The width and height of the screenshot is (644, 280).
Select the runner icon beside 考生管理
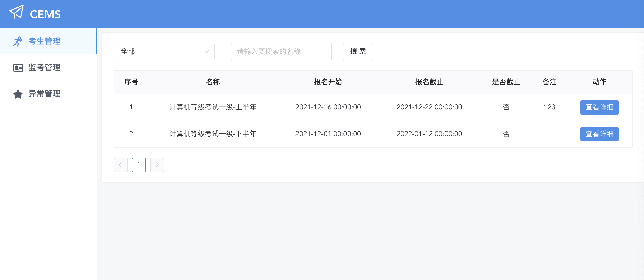tap(18, 41)
